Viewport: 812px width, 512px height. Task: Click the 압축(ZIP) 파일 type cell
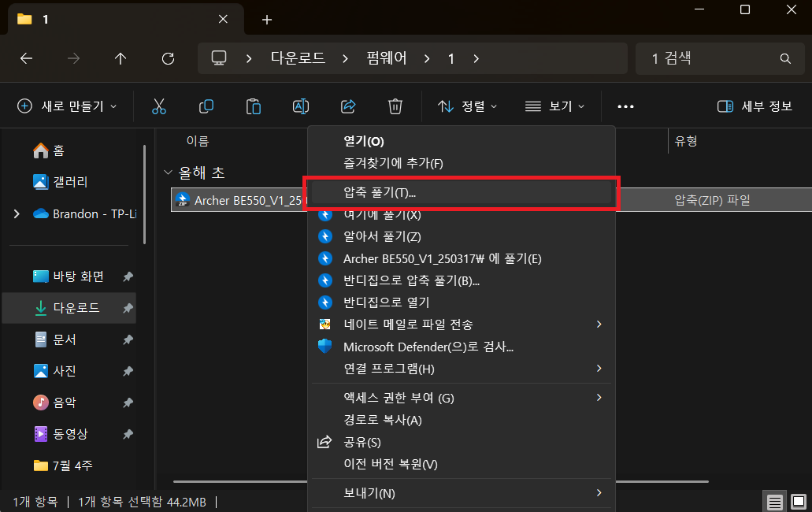coord(712,200)
